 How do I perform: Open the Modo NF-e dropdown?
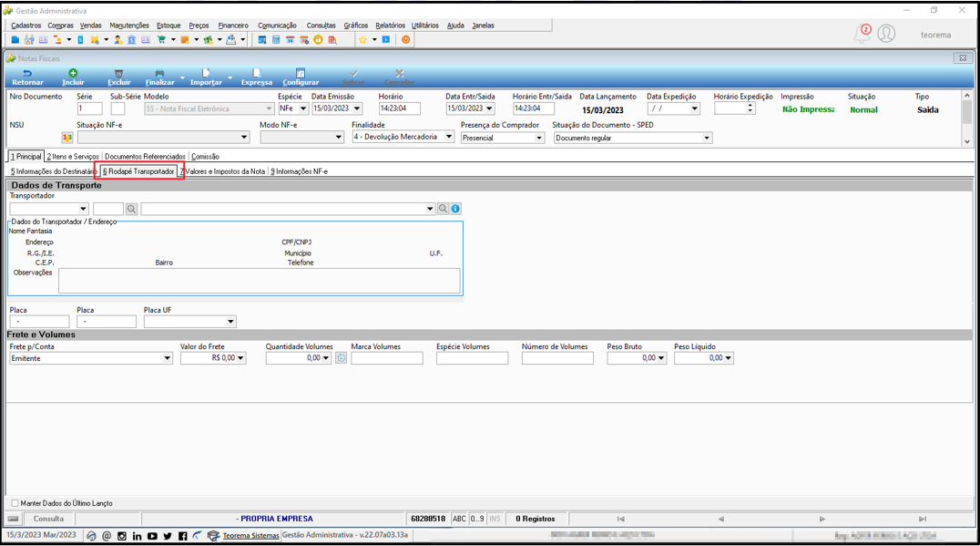point(338,137)
